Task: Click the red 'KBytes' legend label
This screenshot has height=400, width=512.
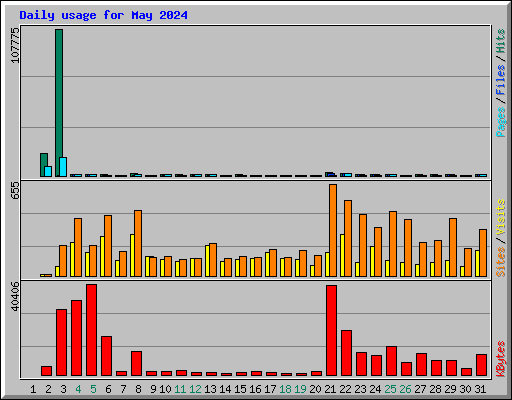Action: [x=501, y=359]
